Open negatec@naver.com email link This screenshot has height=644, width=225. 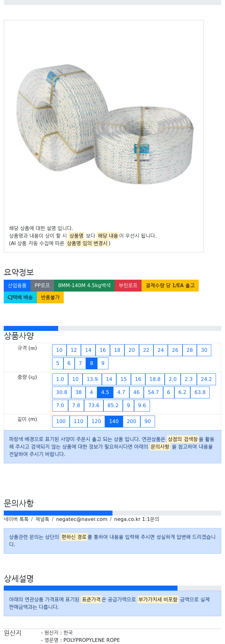coord(82,519)
